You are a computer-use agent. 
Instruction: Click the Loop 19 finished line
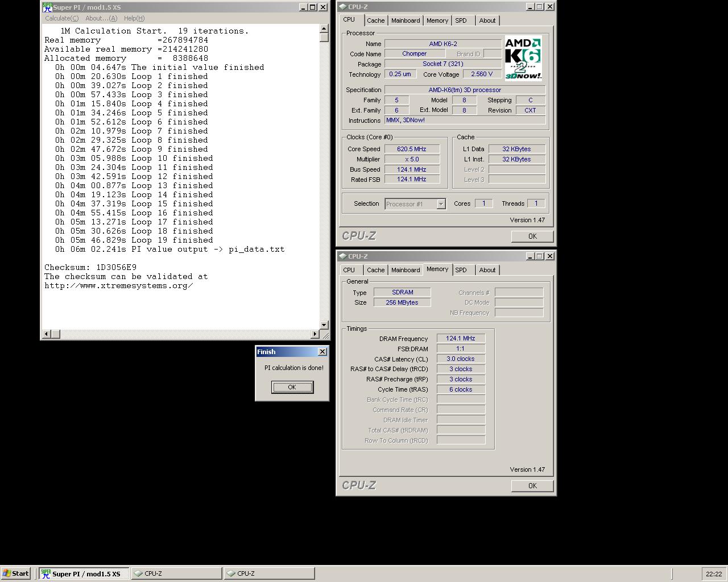pyautogui.click(x=134, y=240)
